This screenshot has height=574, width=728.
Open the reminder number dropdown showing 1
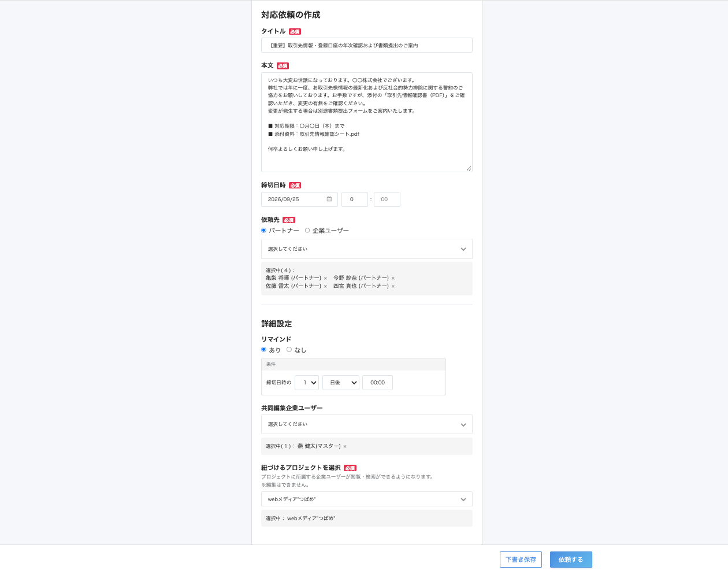[307, 383]
